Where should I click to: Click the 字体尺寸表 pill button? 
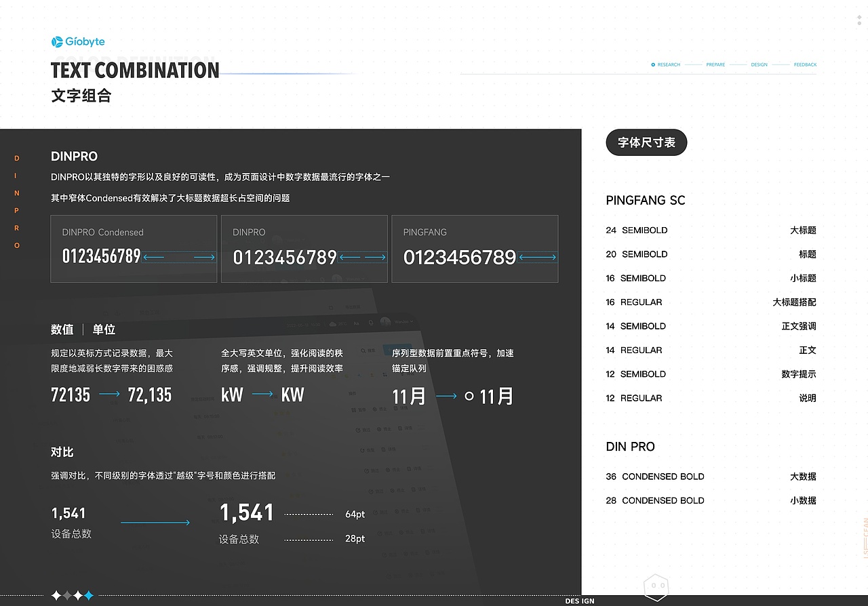[x=646, y=142]
